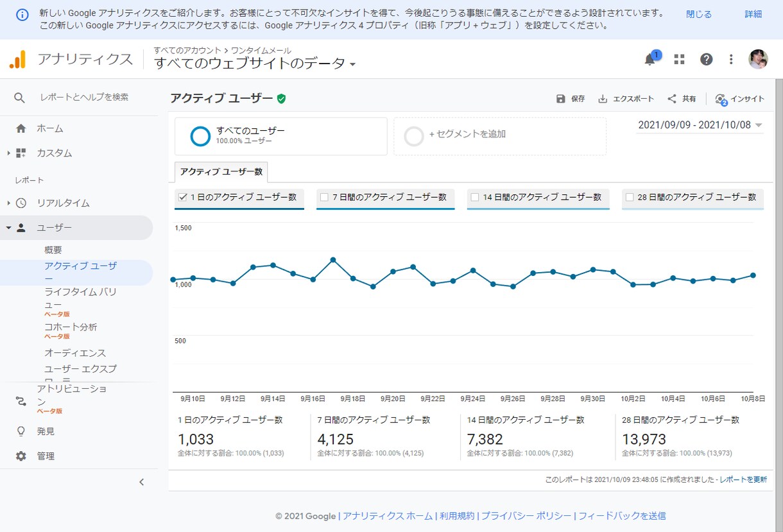Click the ユーザー person icon

click(21, 228)
